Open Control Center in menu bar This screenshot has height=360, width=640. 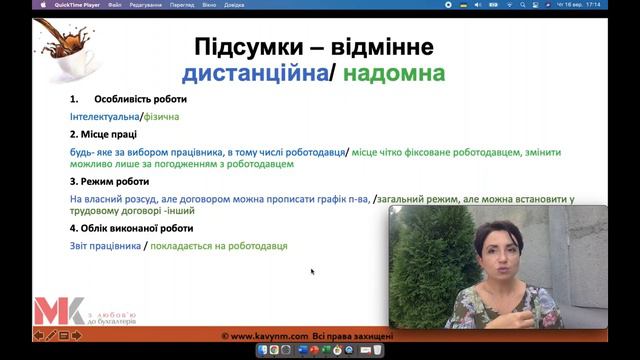[x=535, y=5]
